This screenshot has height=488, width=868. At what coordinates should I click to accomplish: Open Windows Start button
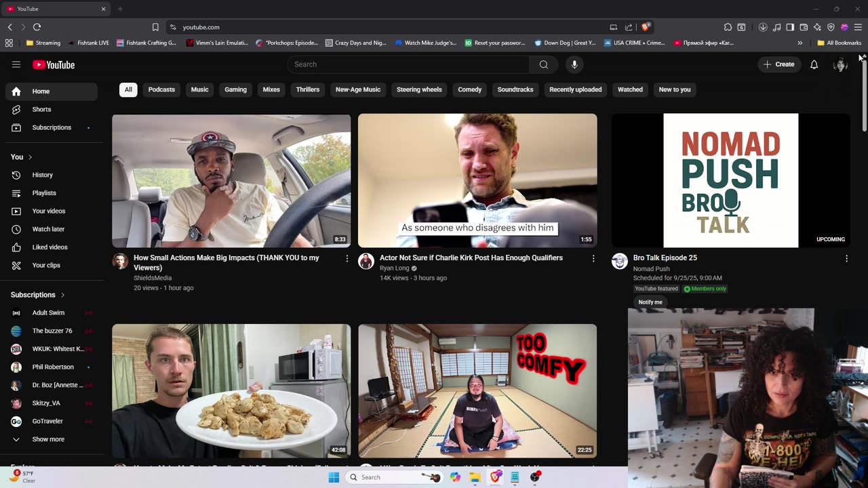tap(334, 477)
